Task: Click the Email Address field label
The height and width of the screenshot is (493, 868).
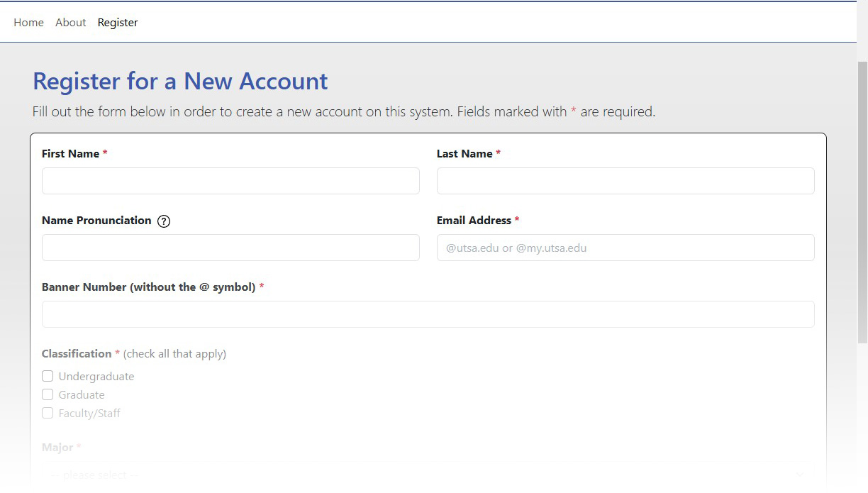Action: (474, 221)
